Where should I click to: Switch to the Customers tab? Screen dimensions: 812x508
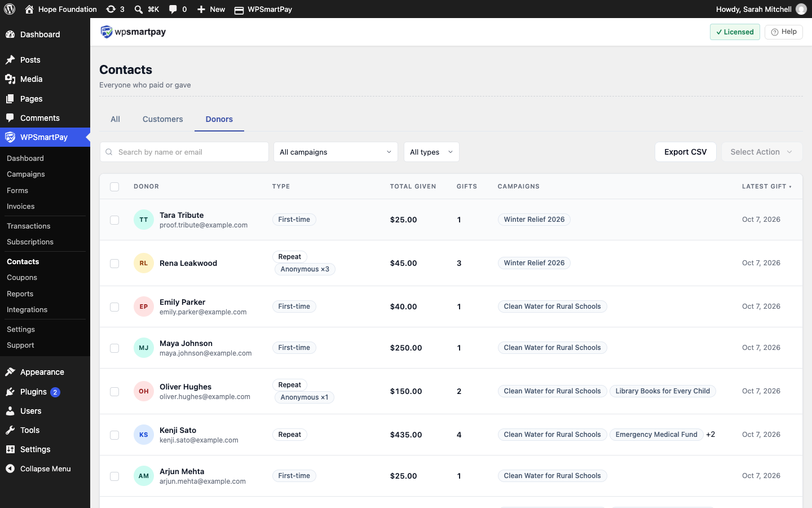pyautogui.click(x=162, y=119)
